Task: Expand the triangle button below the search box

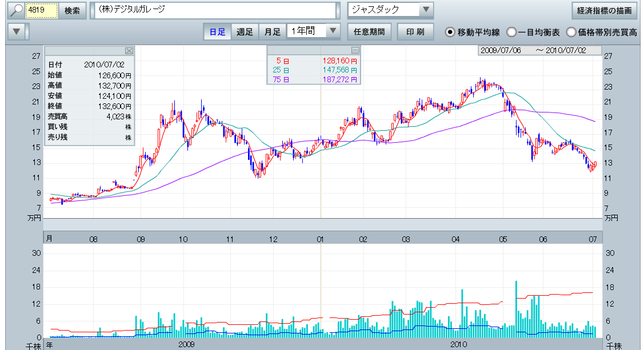Action: click(x=18, y=32)
